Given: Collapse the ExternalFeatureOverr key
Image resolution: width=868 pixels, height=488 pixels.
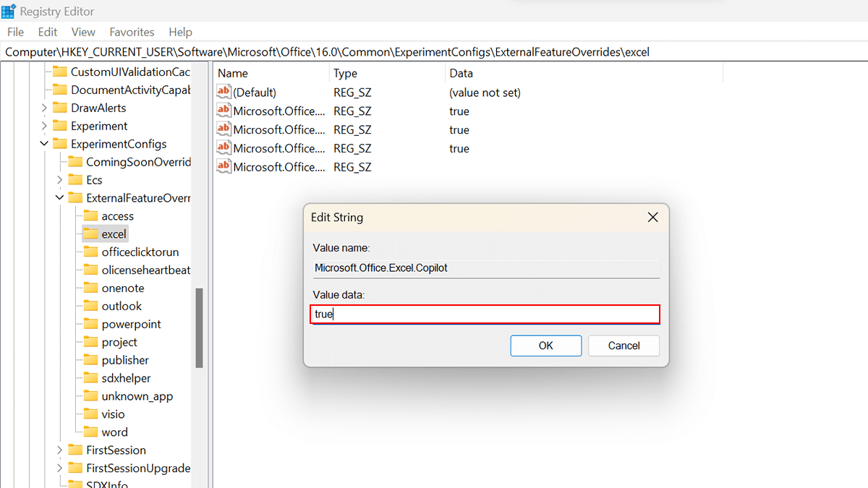Looking at the screenshot, I should coord(59,198).
